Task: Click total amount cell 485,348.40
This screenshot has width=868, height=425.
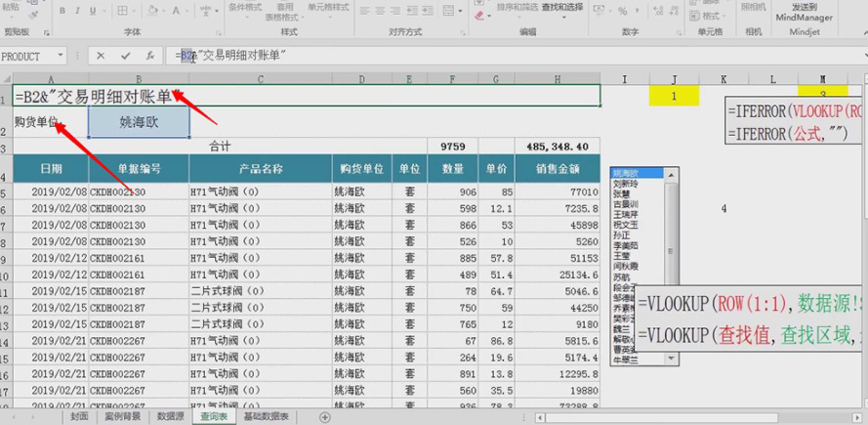Action: (x=558, y=147)
